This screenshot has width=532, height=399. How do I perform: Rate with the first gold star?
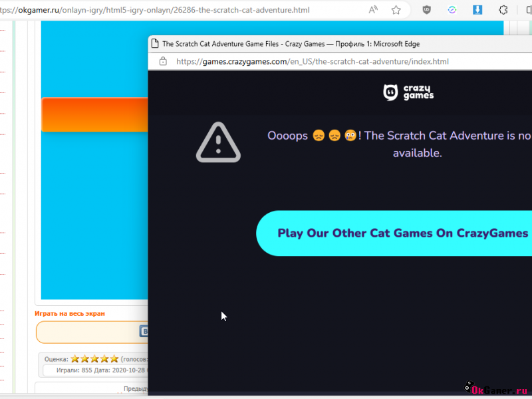(x=75, y=359)
